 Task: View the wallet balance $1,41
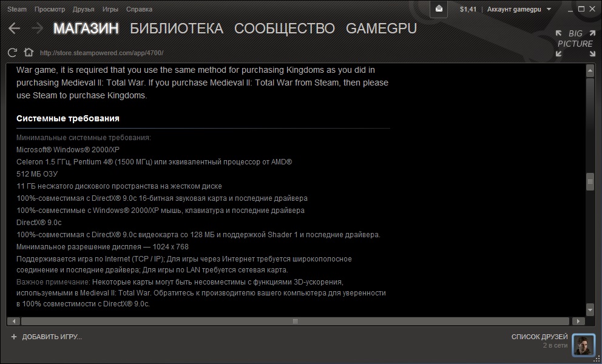pyautogui.click(x=468, y=9)
